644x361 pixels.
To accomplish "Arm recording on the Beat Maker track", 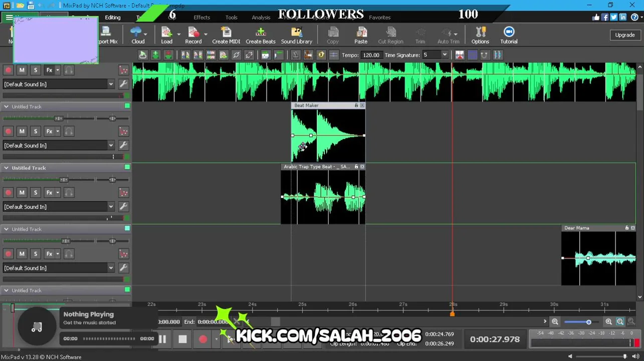I will [8, 131].
